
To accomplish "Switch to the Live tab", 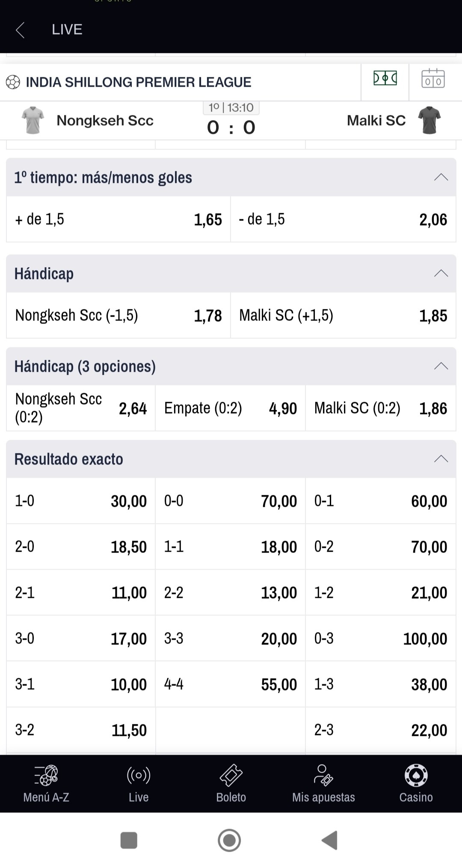I will coord(139,783).
